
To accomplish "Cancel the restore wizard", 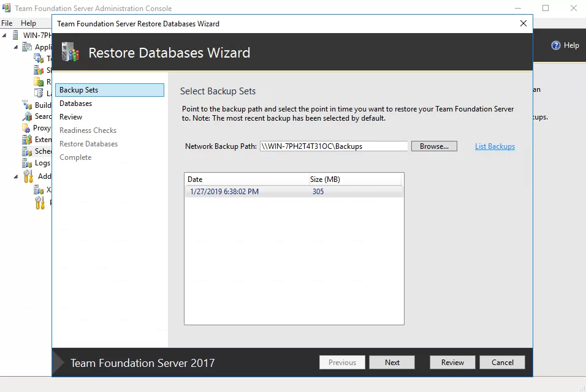I will point(502,362).
